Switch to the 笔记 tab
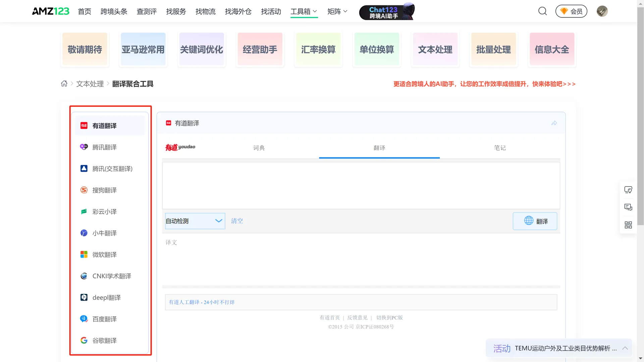 (x=500, y=148)
